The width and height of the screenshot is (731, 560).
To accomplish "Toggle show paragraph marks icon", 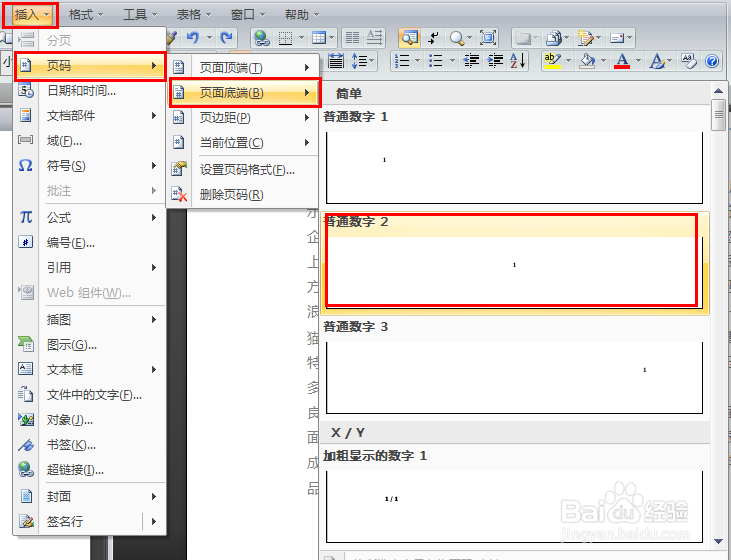I will (x=433, y=38).
